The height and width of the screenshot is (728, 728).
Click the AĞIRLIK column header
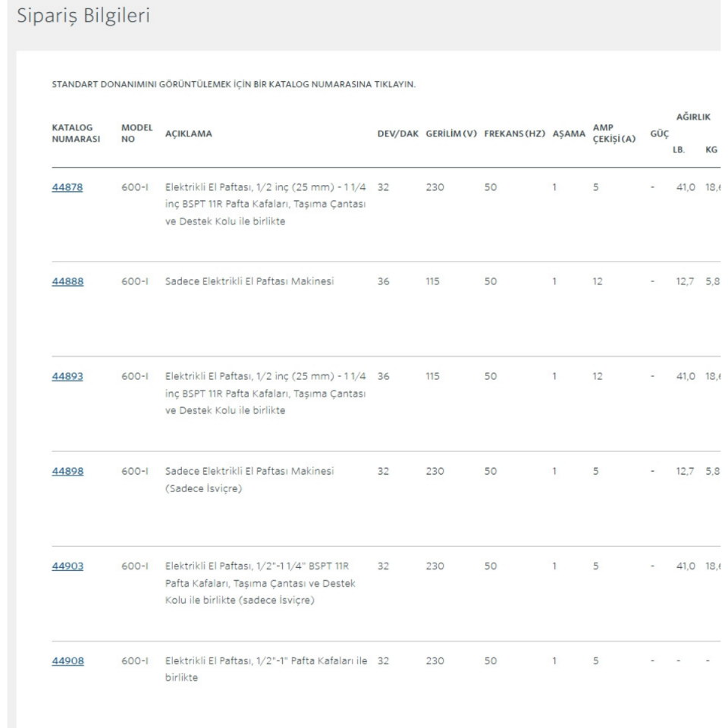(x=691, y=118)
